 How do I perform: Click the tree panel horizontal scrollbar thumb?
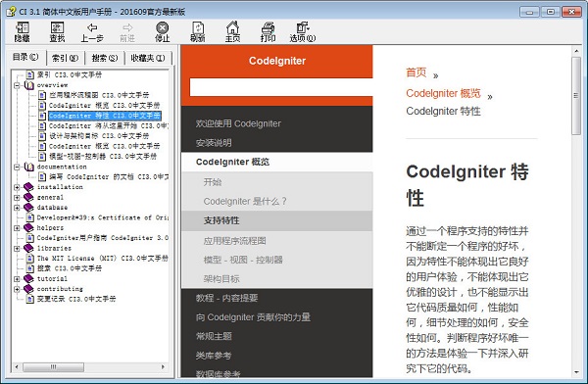53,367
